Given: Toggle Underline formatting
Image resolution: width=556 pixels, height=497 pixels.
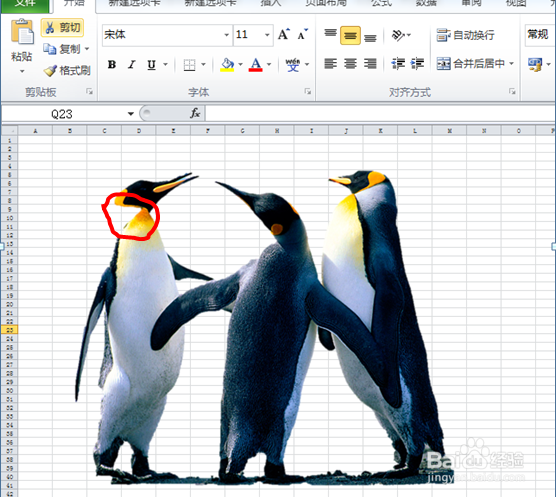Looking at the screenshot, I should [x=151, y=65].
